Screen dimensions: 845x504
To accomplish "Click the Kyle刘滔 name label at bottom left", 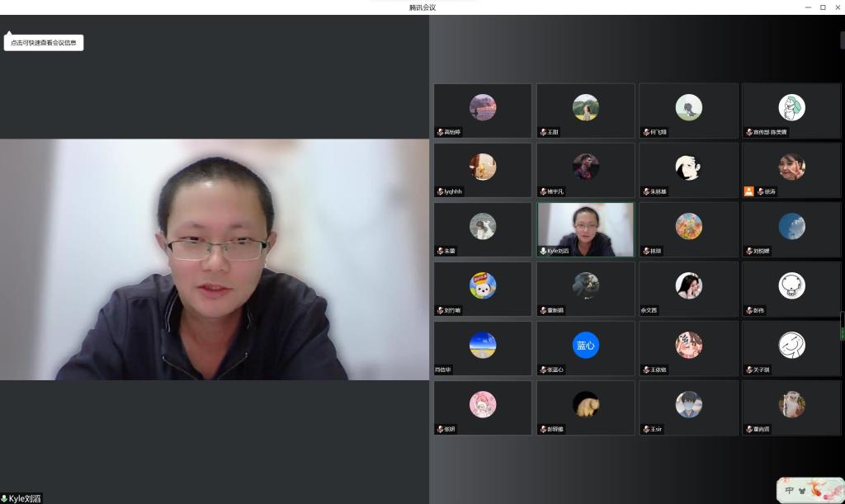I will (22, 498).
